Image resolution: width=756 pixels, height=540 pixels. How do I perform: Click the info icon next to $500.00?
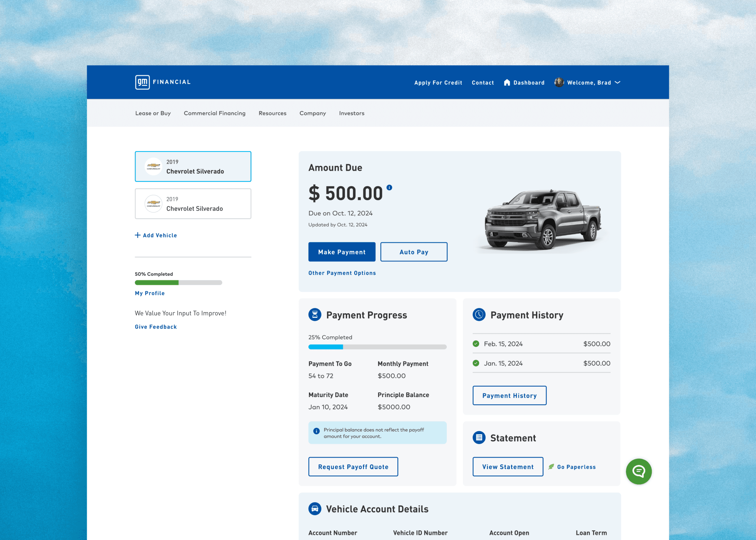389,187
